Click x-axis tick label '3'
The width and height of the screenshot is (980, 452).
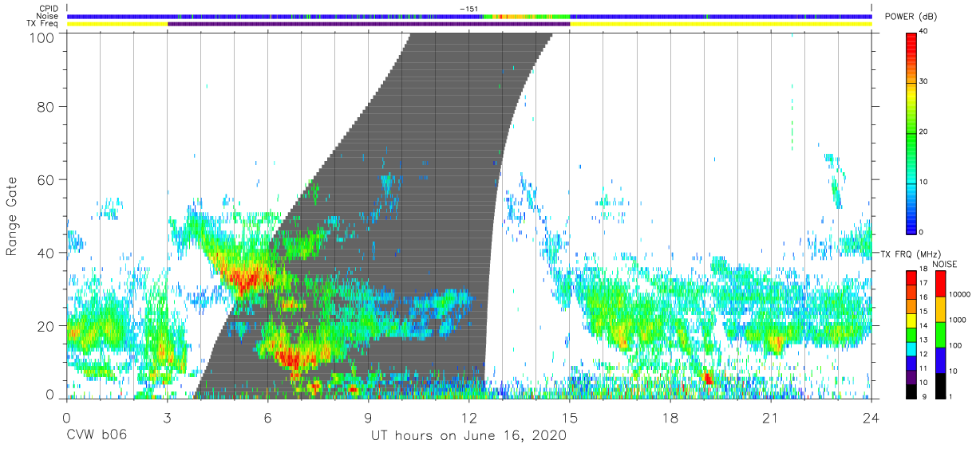pyautogui.click(x=167, y=417)
